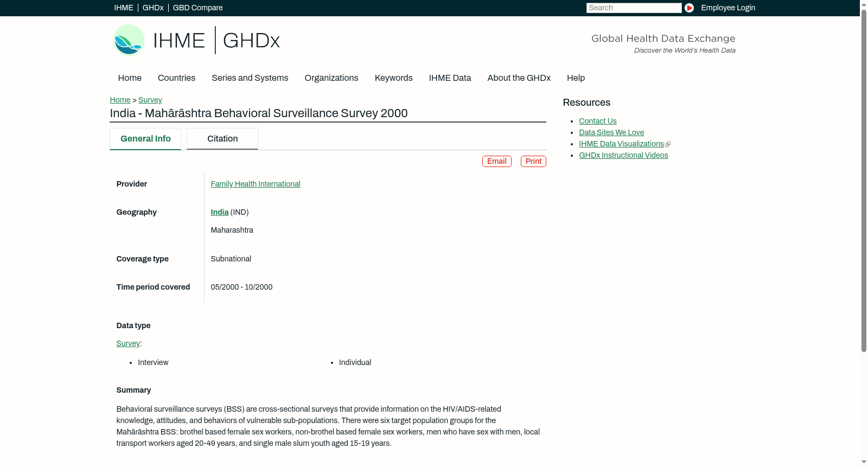Screen dimensions: 868x467
Task: Click Home breadcrumb link
Action: point(120,100)
